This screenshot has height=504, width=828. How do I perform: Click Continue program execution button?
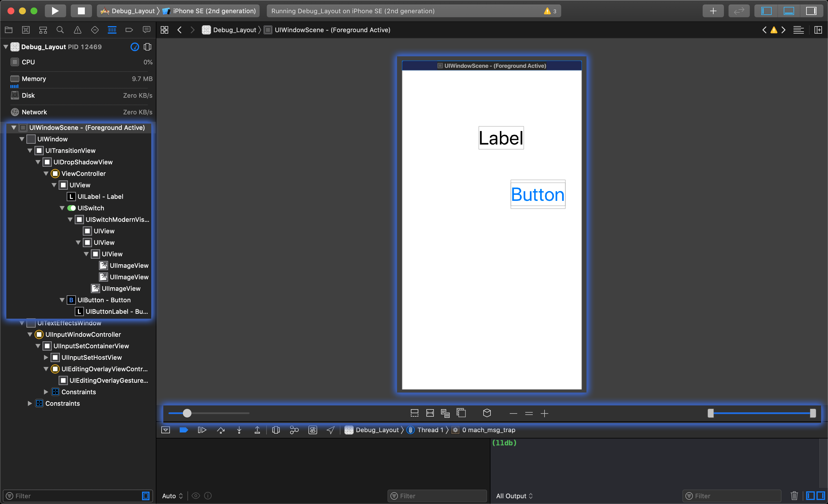click(x=202, y=430)
